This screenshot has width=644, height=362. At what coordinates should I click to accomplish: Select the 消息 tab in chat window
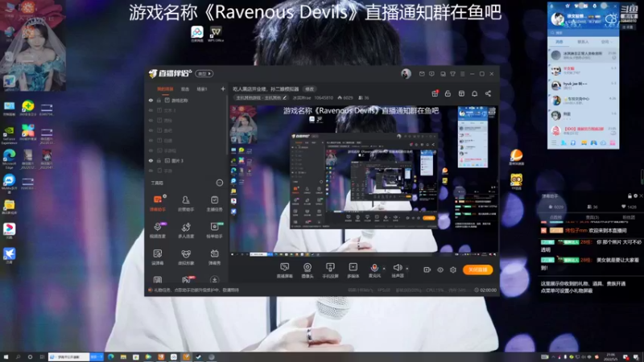click(559, 42)
